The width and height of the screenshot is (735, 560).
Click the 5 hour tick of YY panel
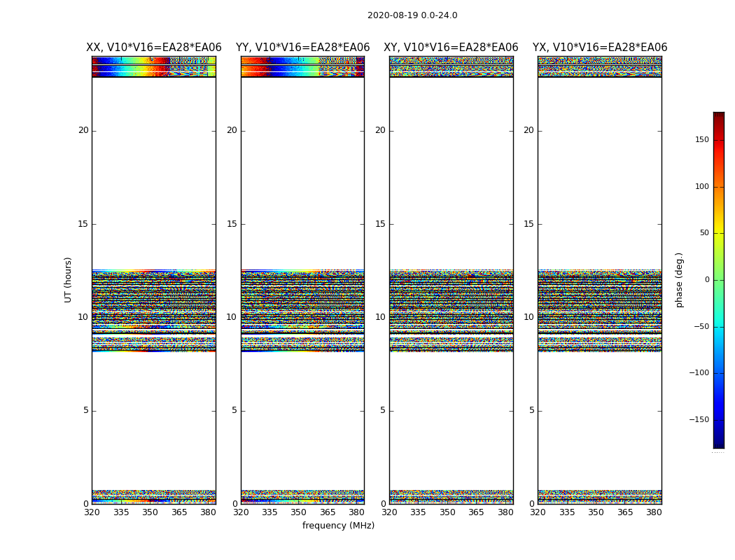234,410
